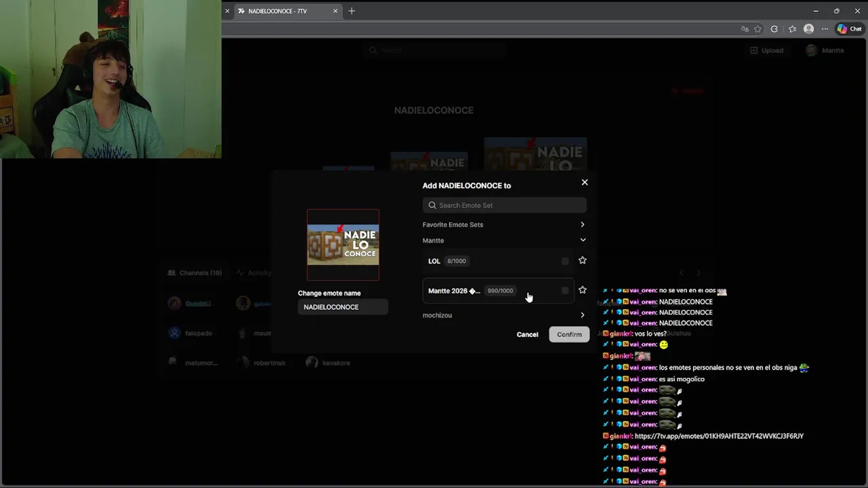Close the left partially hidden browser tab
This screenshot has width=868, height=488.
(x=227, y=11)
